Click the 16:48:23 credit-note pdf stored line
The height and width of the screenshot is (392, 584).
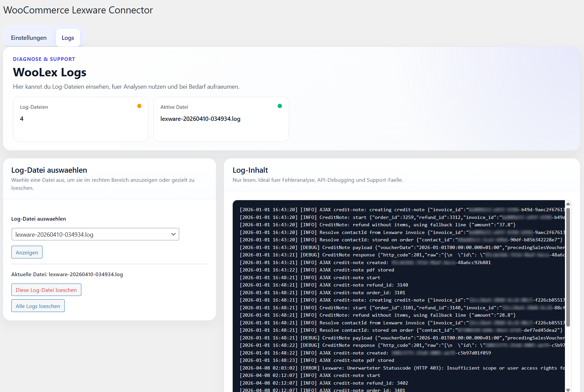coord(317,361)
